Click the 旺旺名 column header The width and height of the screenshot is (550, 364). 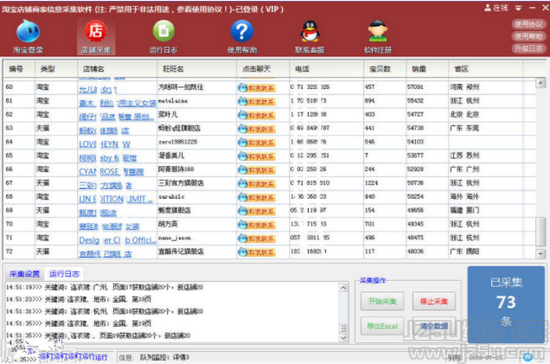(197, 69)
